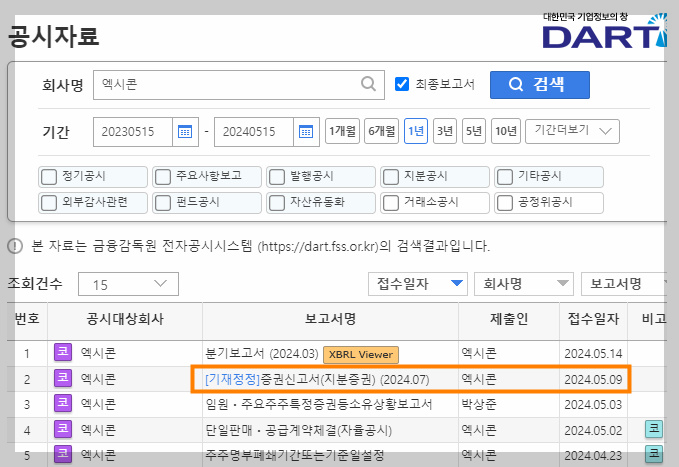Image resolution: width=679 pixels, height=467 pixels.
Task: Click the teal 코 remark icon in row 5
Action: coord(654,454)
